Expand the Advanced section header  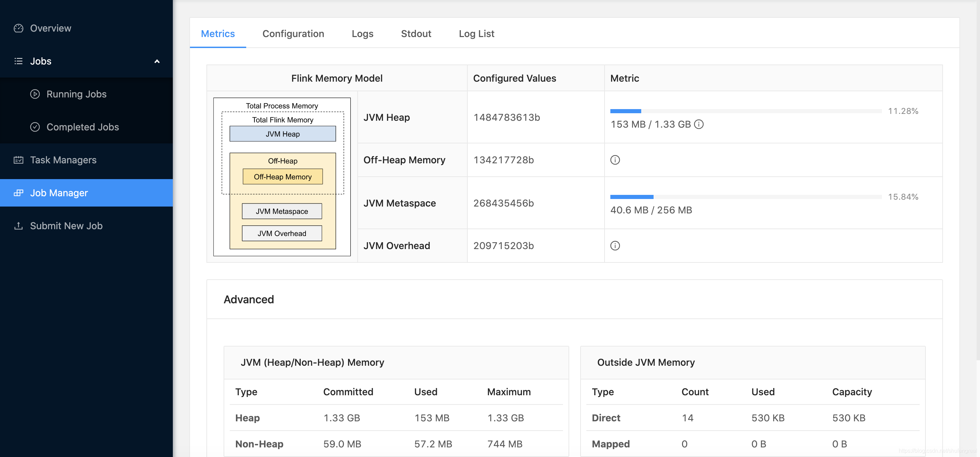[x=249, y=300]
